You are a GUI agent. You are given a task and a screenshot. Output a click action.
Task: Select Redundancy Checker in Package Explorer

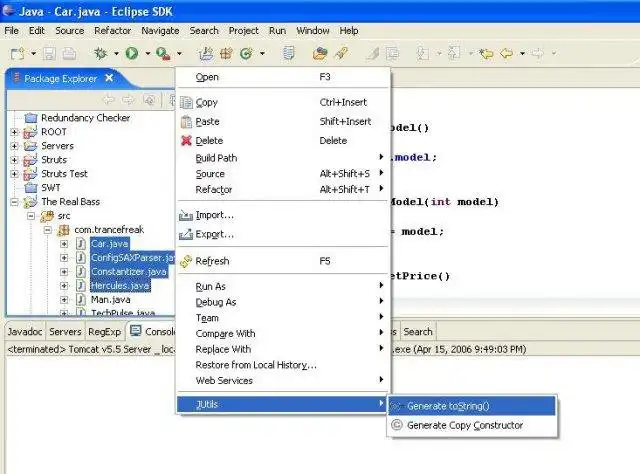(85, 118)
